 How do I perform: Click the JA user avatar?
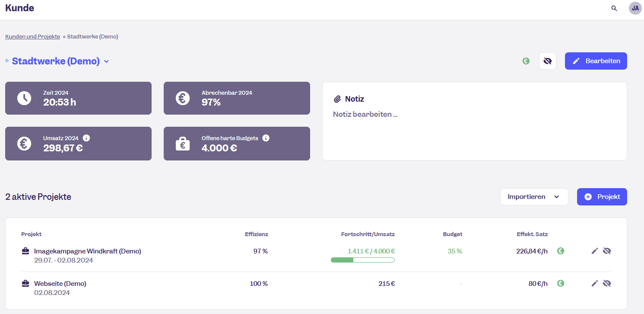pyautogui.click(x=635, y=8)
